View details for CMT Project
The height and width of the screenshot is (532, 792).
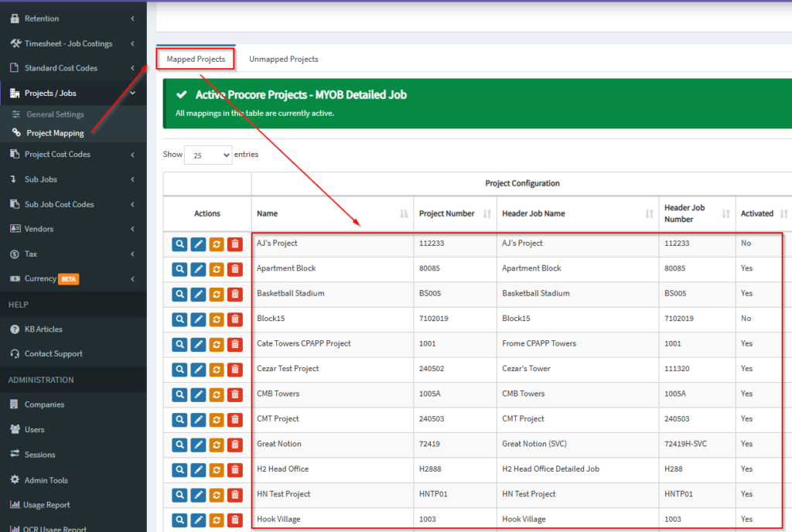179,420
